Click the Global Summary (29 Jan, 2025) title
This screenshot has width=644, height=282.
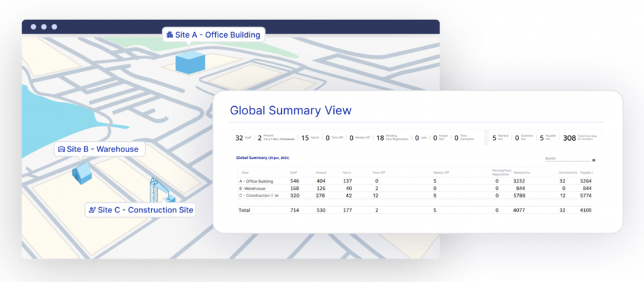pos(263,158)
